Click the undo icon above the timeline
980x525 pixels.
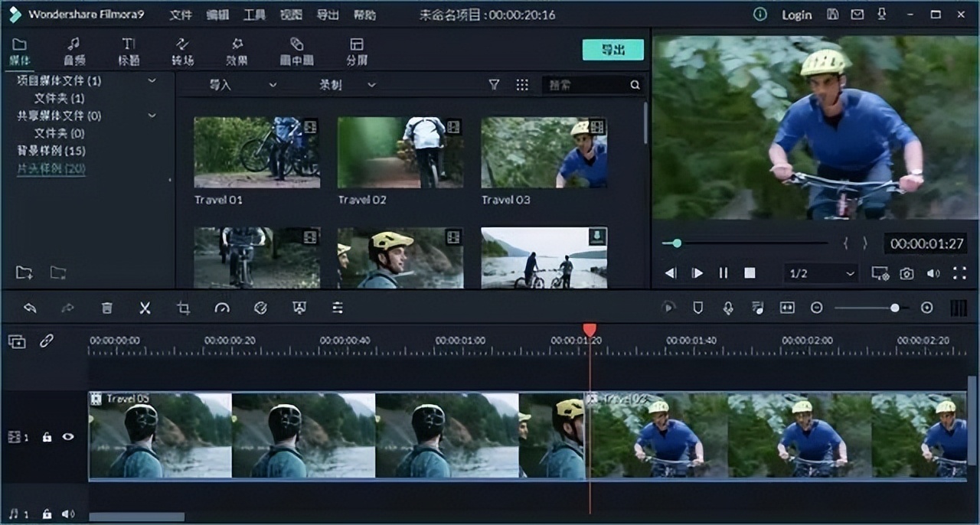tap(29, 308)
